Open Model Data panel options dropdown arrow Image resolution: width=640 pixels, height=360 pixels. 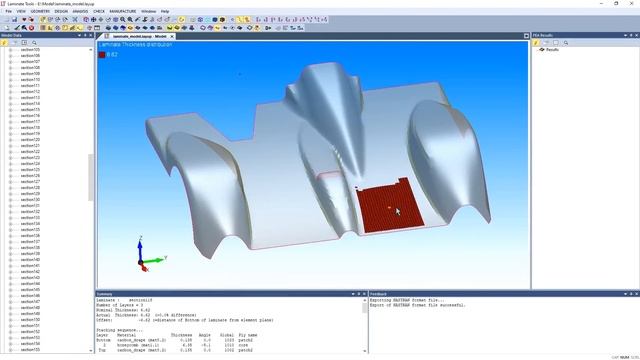(79, 36)
